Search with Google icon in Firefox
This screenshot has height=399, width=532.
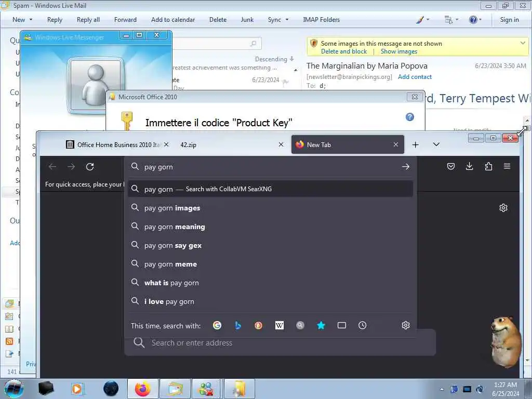pyautogui.click(x=217, y=325)
